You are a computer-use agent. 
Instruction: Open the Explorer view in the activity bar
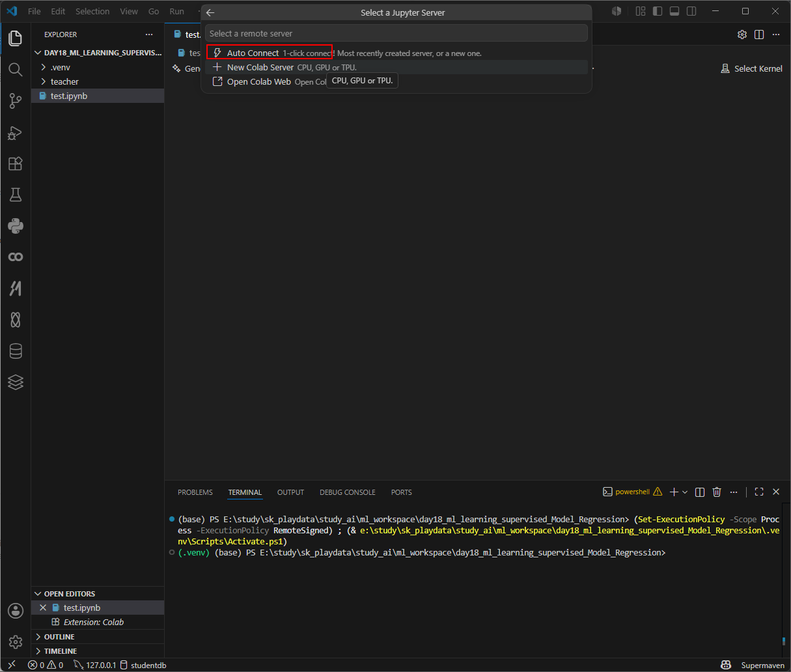pos(16,38)
